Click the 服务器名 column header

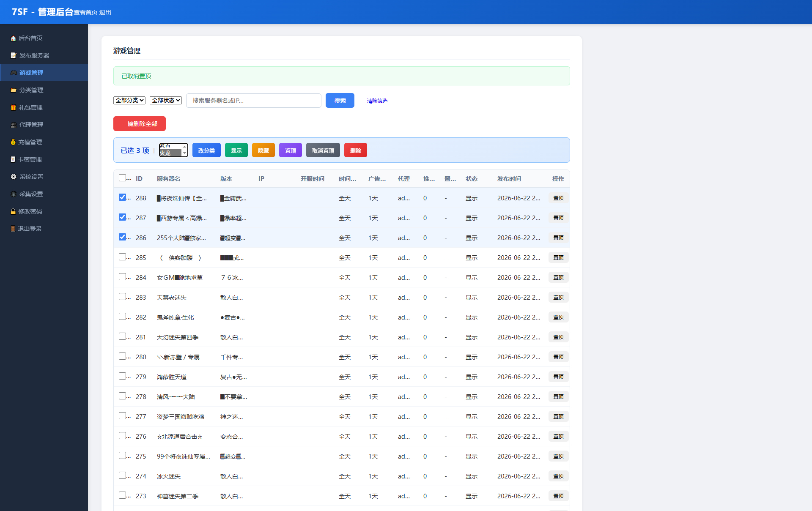click(169, 179)
